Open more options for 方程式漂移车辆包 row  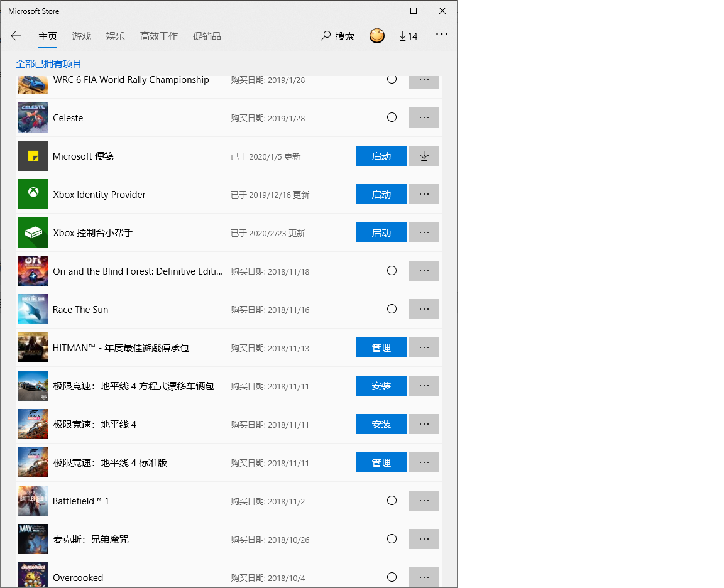click(x=424, y=386)
